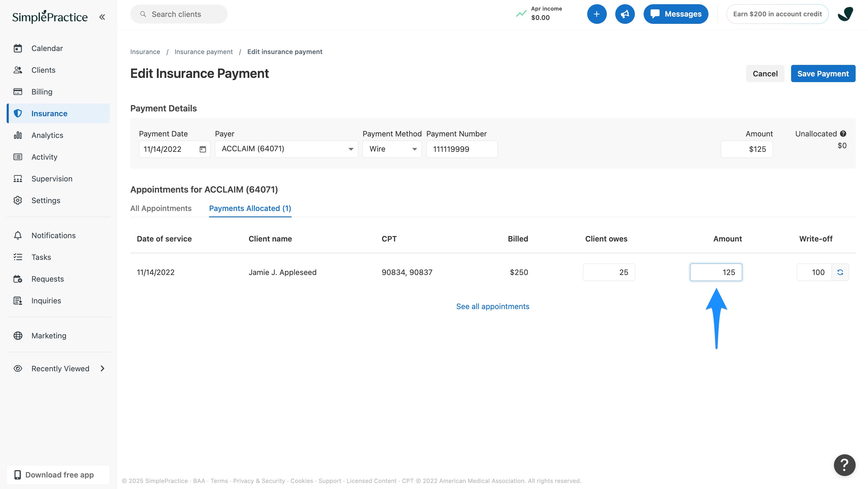Click the Licensed Content footer link
868x489 pixels.
[x=371, y=481]
